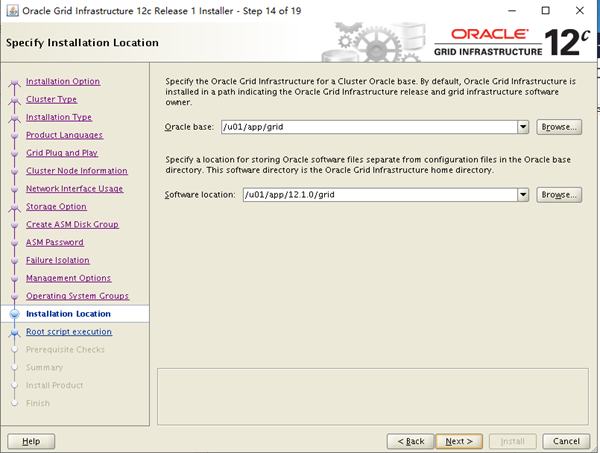
Task: Click the empty message panel at bottom
Action: [373, 397]
